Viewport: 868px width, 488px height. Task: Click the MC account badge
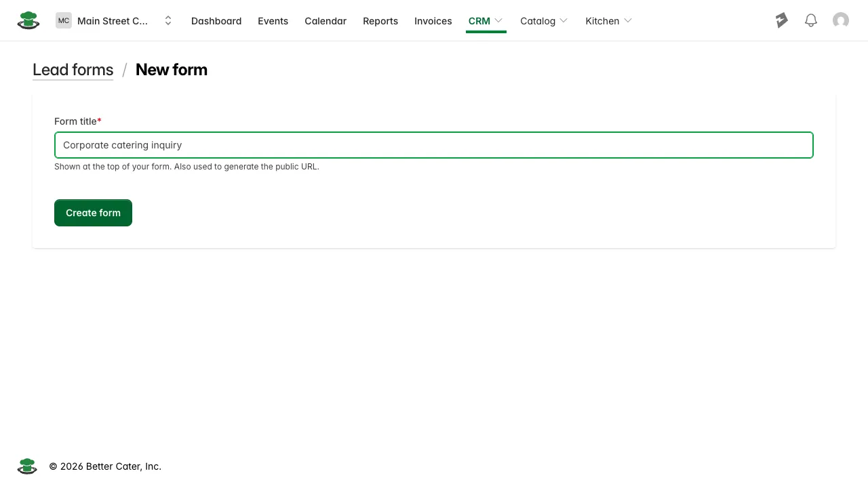(x=64, y=20)
